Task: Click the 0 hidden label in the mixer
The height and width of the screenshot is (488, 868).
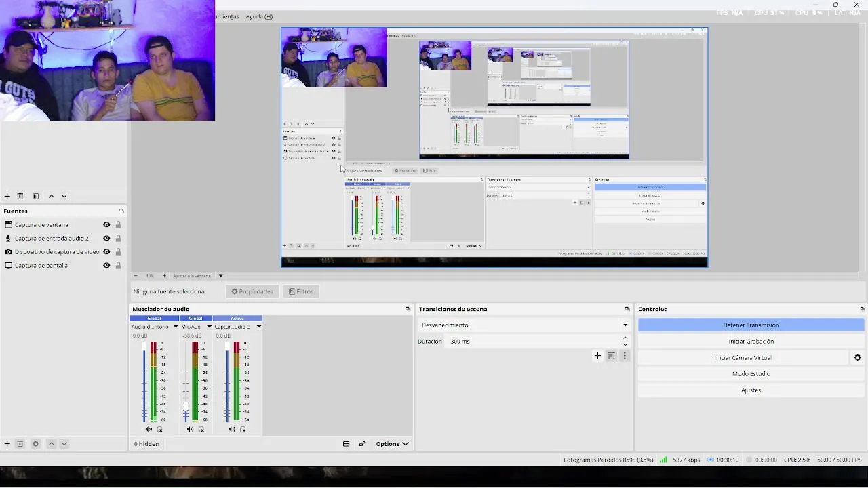Action: (x=146, y=444)
